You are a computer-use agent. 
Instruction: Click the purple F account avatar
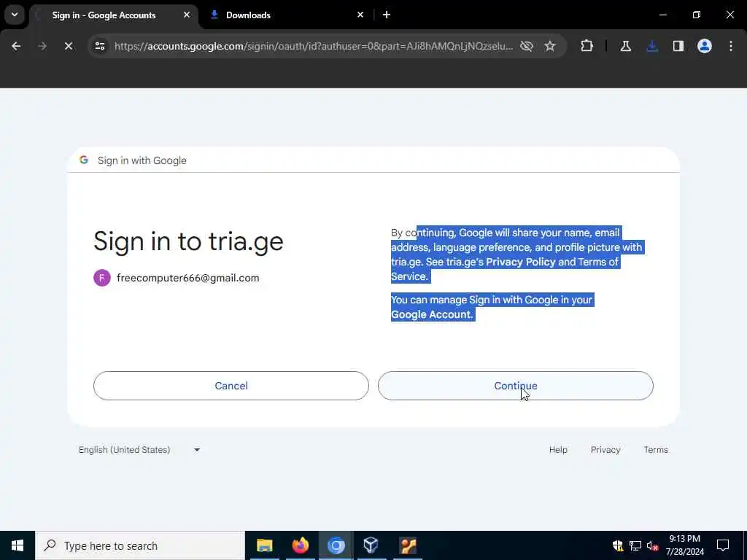point(102,278)
